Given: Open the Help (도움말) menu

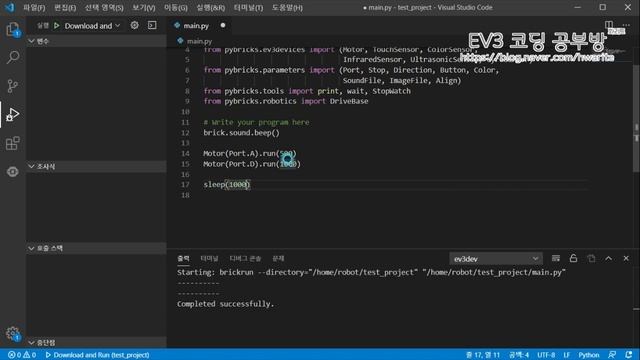Looking at the screenshot, I should [287, 7].
